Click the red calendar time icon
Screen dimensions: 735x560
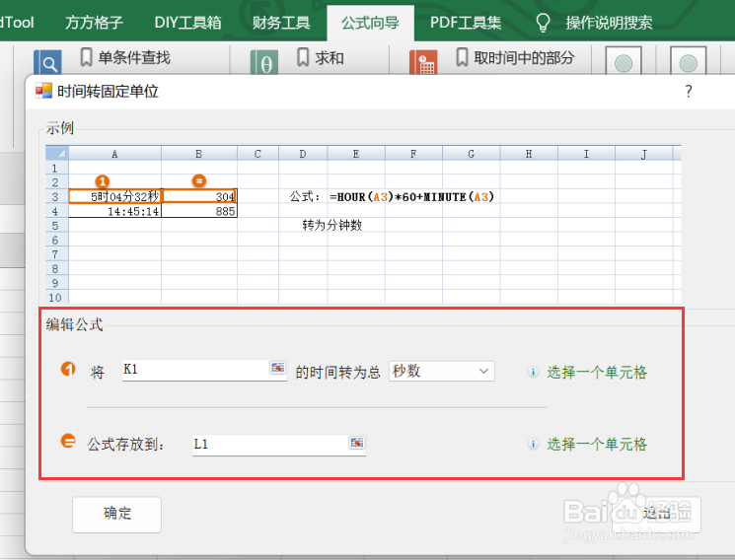[423, 62]
